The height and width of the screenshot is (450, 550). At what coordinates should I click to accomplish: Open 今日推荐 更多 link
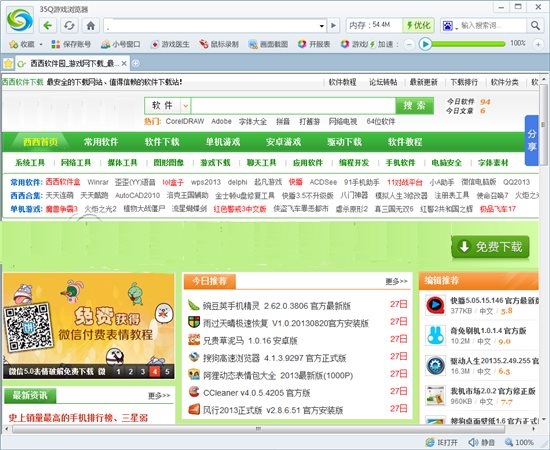(396, 281)
